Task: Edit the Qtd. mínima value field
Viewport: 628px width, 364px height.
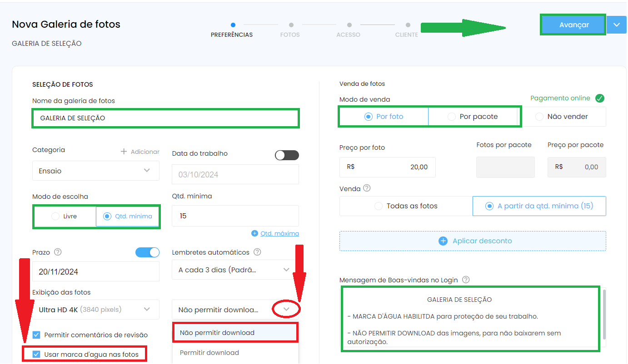Action: (235, 216)
